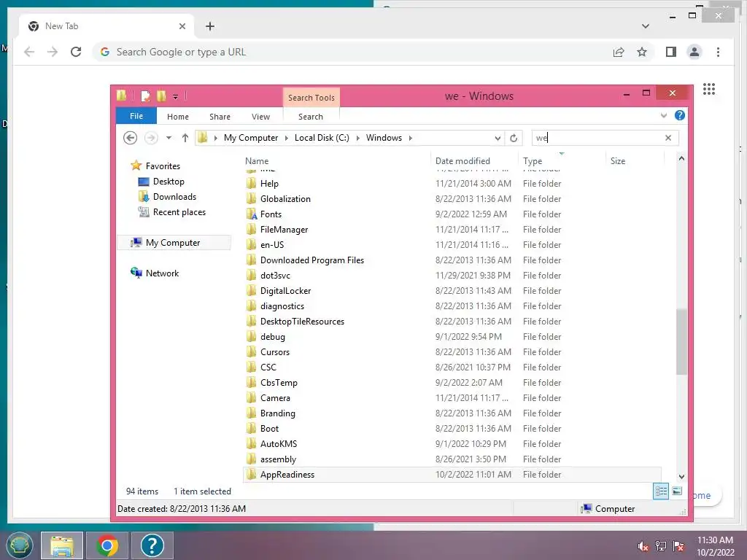Screen dimensions: 747x560
Task: Refresh the Windows folder view
Action: pyautogui.click(x=514, y=138)
